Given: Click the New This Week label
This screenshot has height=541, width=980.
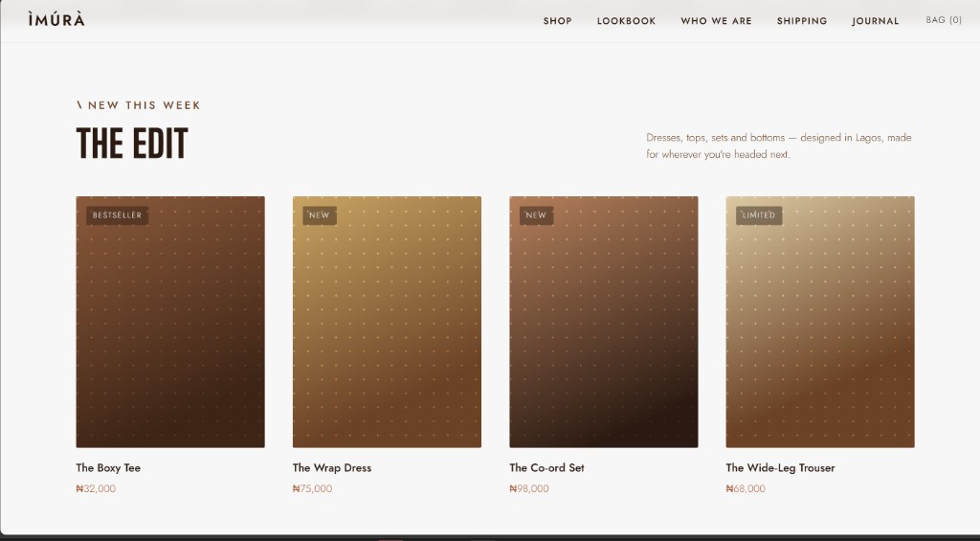Looking at the screenshot, I should click(x=138, y=105).
